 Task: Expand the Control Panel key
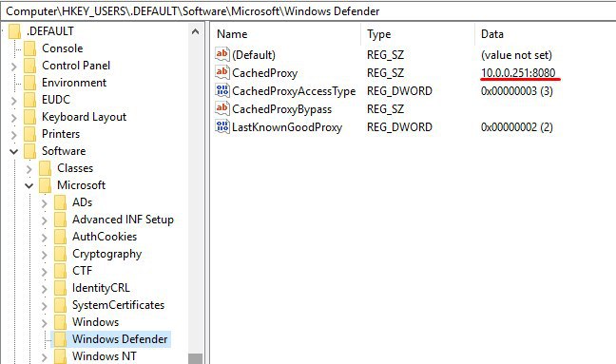coord(14,67)
